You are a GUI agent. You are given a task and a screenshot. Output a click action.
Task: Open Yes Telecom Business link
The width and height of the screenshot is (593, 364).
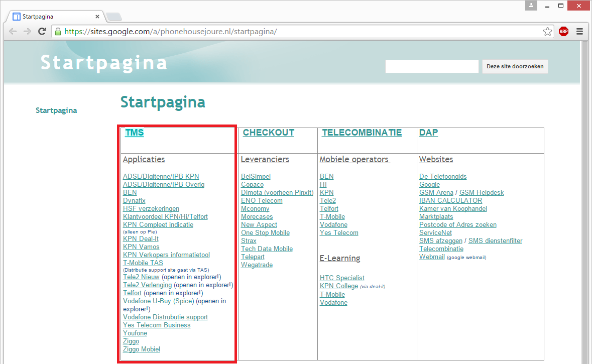click(157, 325)
